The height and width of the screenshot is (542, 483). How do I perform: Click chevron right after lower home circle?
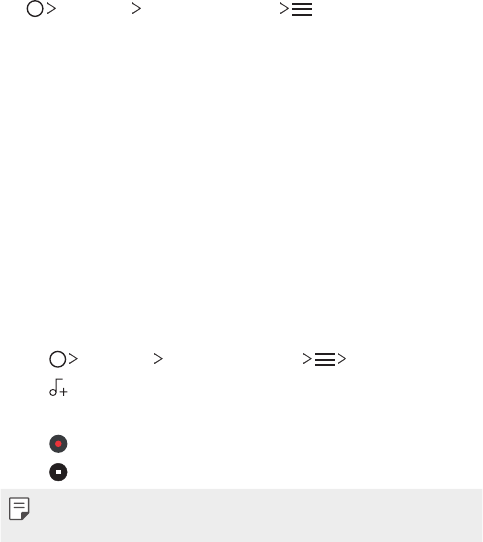point(73,359)
